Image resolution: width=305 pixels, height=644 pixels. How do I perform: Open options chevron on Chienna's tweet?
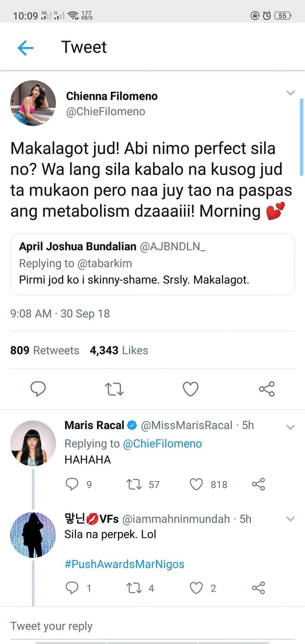coord(290,93)
